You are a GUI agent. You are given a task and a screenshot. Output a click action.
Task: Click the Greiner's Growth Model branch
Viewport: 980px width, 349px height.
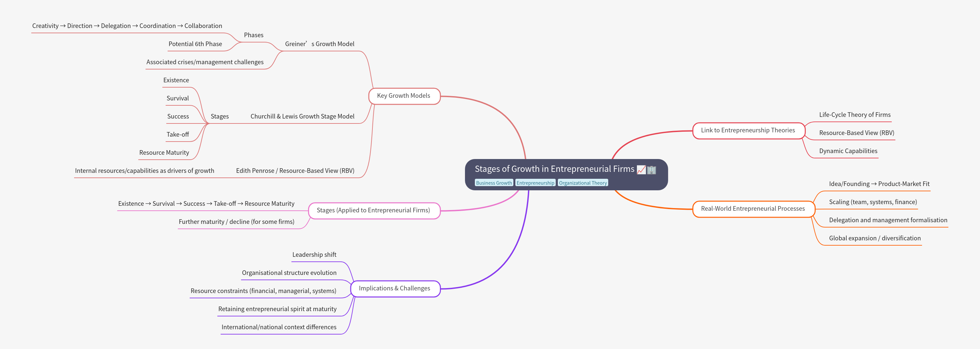[319, 44]
